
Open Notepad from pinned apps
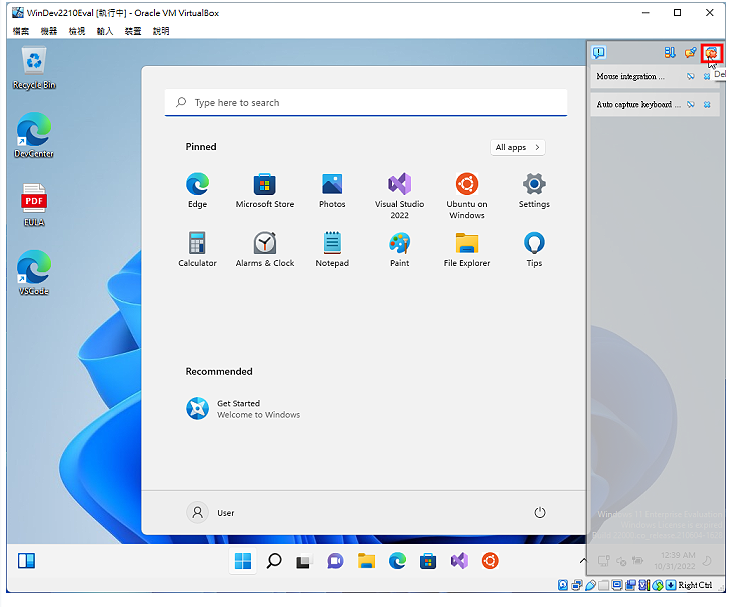[x=332, y=249]
